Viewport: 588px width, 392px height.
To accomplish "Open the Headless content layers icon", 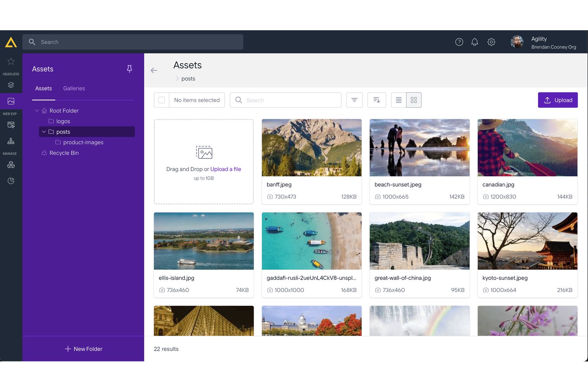I will [11, 85].
